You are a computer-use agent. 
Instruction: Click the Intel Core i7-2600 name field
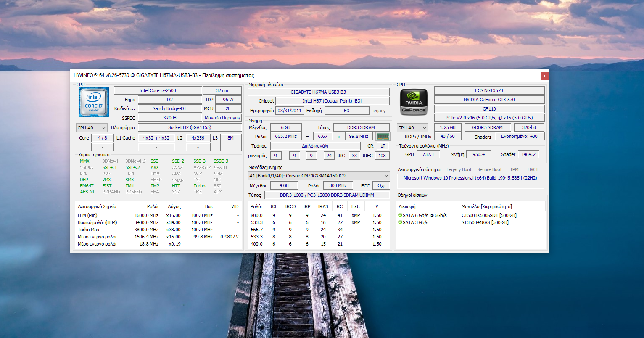pyautogui.click(x=158, y=90)
